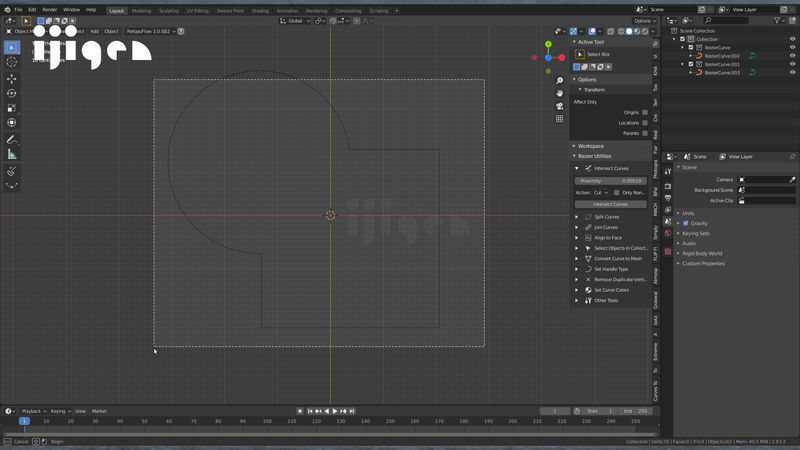Toggle X-ray display in viewport header
Image resolution: width=800 pixels, height=450 pixels.
coord(611,31)
